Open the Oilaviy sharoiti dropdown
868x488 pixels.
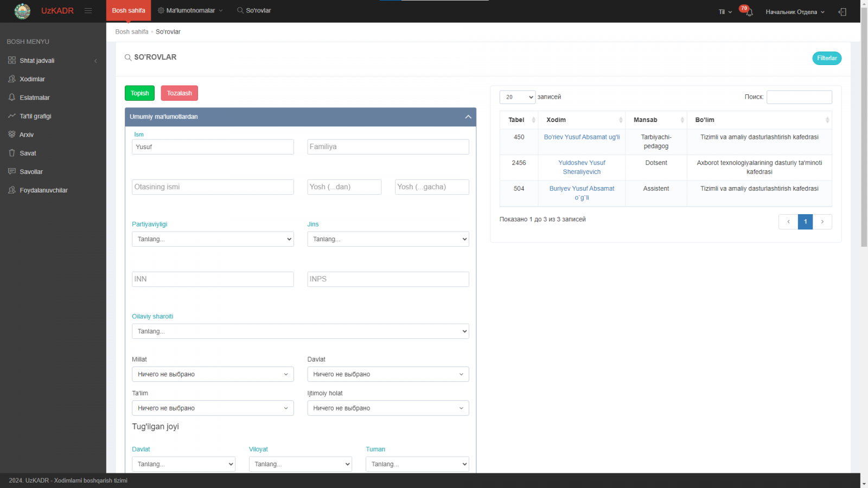click(300, 331)
